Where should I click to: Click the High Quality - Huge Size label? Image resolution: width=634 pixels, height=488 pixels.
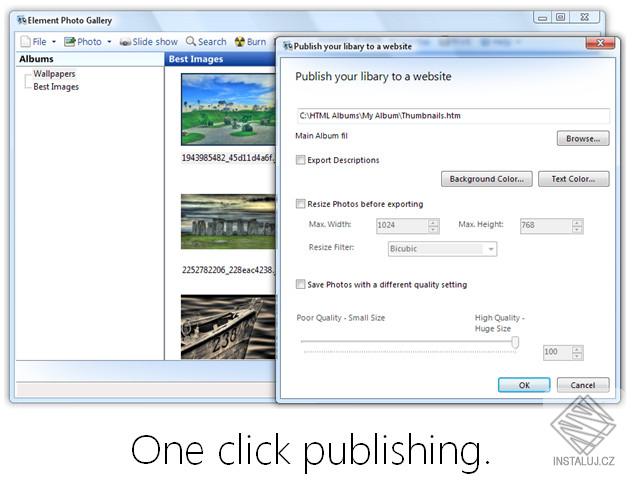click(499, 323)
